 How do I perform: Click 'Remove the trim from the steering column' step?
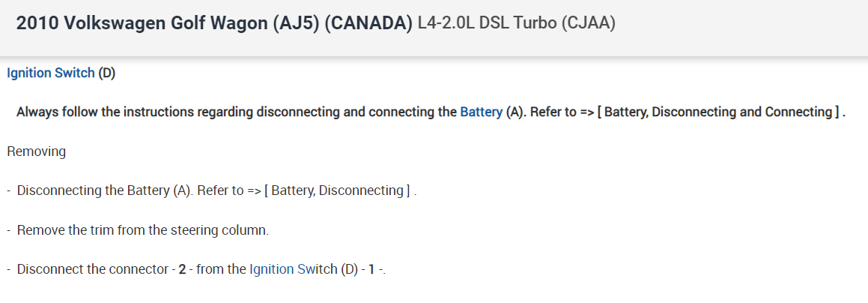pyautogui.click(x=142, y=229)
